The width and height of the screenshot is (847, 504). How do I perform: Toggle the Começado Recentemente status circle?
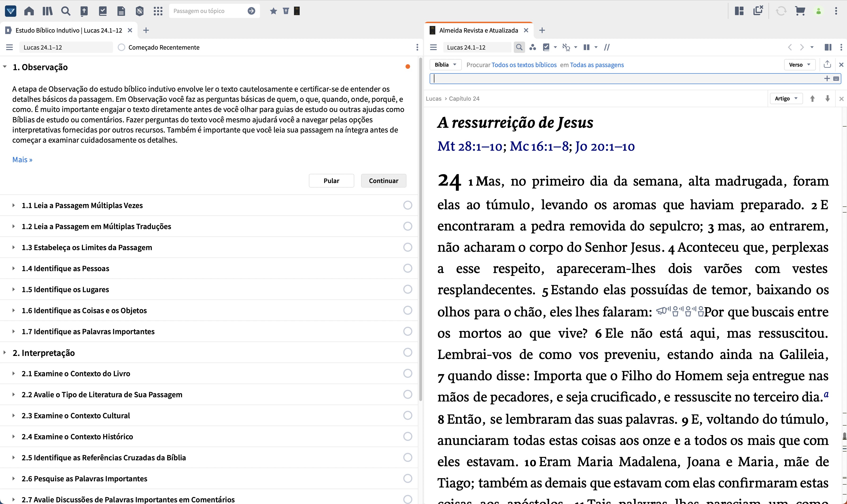[121, 47]
